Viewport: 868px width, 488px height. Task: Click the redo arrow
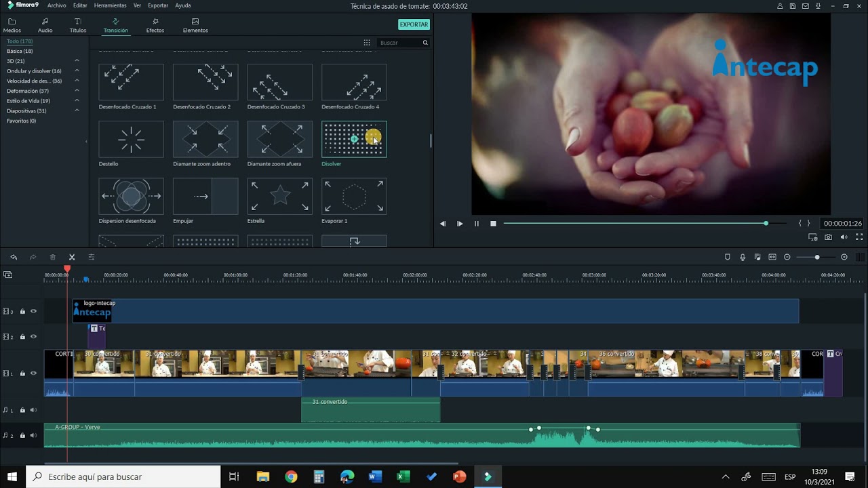(x=33, y=257)
